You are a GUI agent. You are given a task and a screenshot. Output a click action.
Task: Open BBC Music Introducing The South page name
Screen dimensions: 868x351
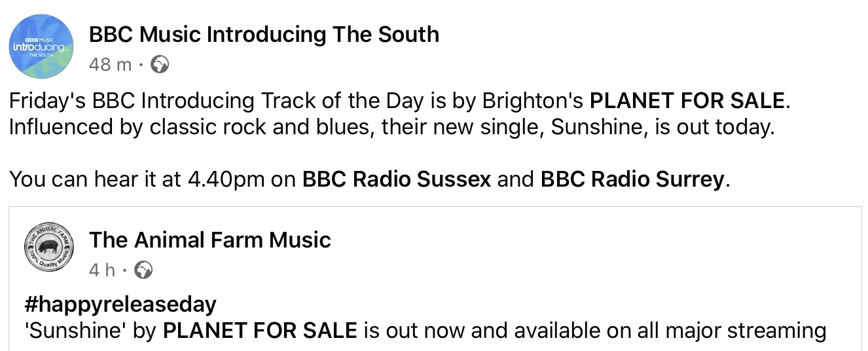click(264, 34)
